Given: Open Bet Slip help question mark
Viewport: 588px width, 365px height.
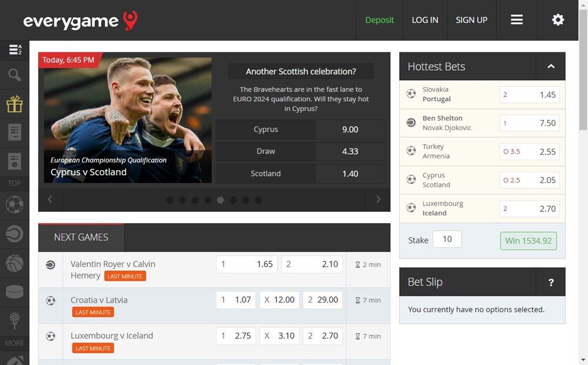Looking at the screenshot, I should point(551,283).
